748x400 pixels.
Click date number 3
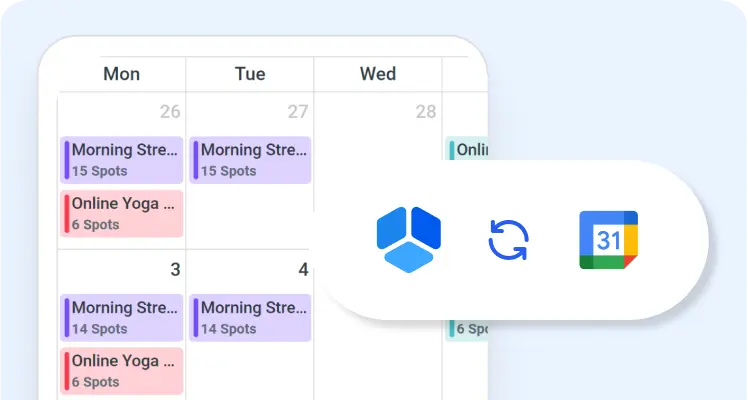(176, 270)
